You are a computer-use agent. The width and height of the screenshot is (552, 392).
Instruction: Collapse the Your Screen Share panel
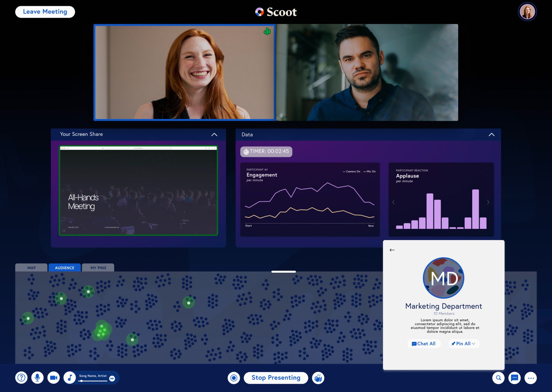(214, 135)
